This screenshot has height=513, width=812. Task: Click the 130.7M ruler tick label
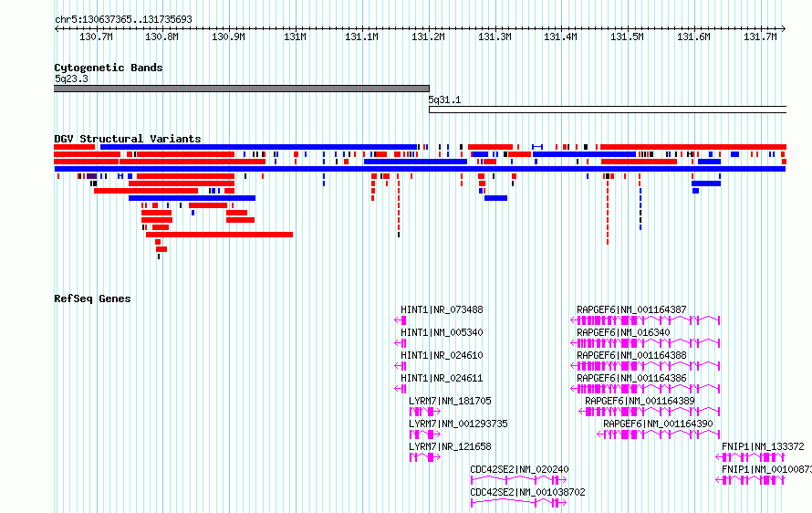coord(96,37)
